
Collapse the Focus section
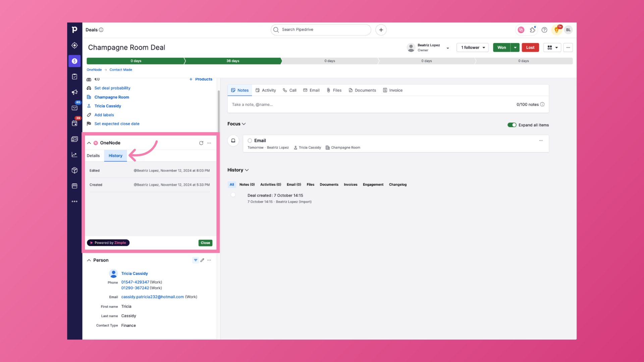(x=236, y=124)
